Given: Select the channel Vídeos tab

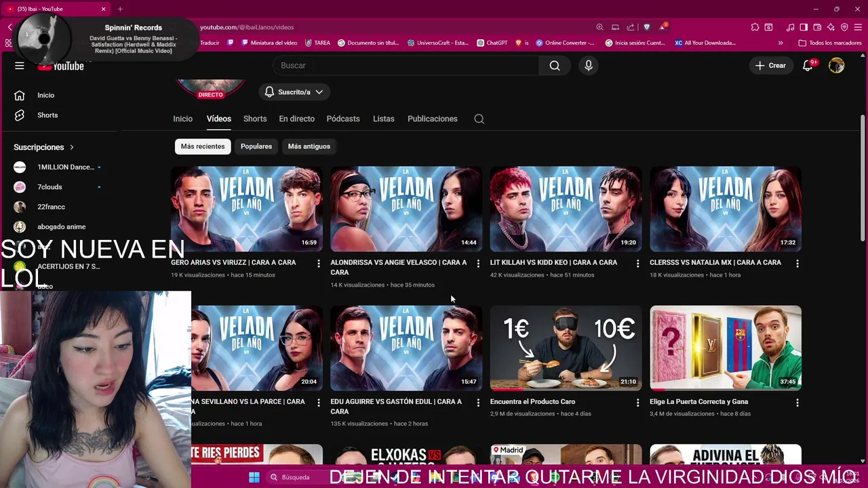Looking at the screenshot, I should [219, 119].
